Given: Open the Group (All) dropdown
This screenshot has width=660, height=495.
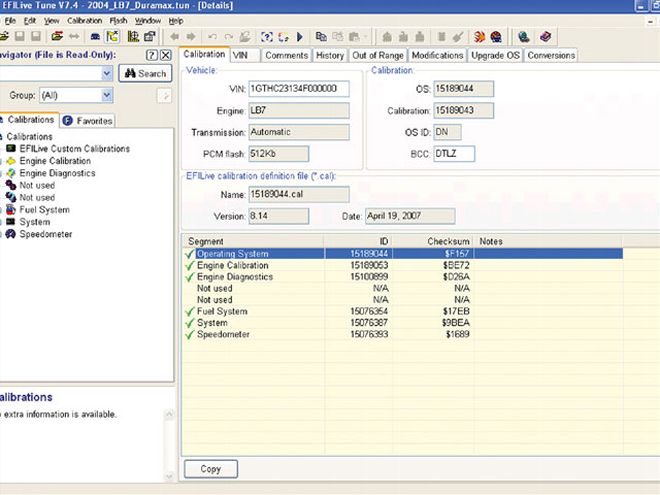Looking at the screenshot, I should [107, 95].
